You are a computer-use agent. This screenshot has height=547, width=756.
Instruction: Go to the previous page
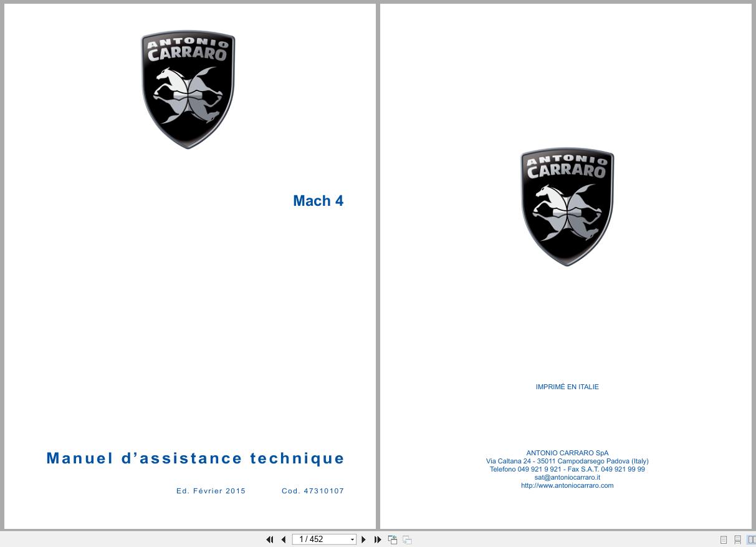tap(284, 540)
